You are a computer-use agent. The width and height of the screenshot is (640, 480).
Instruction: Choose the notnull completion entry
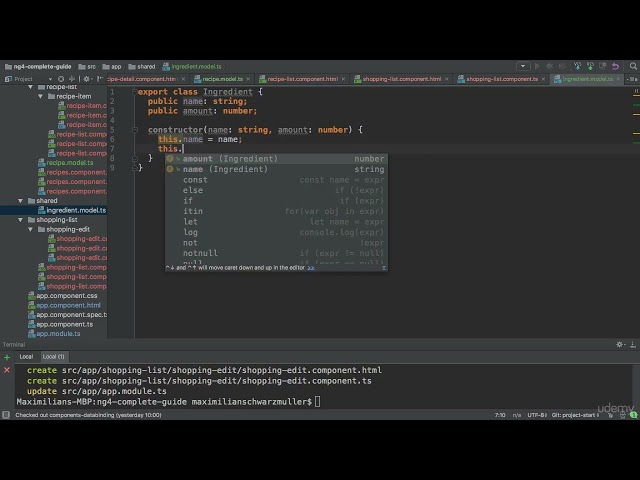[276, 253]
